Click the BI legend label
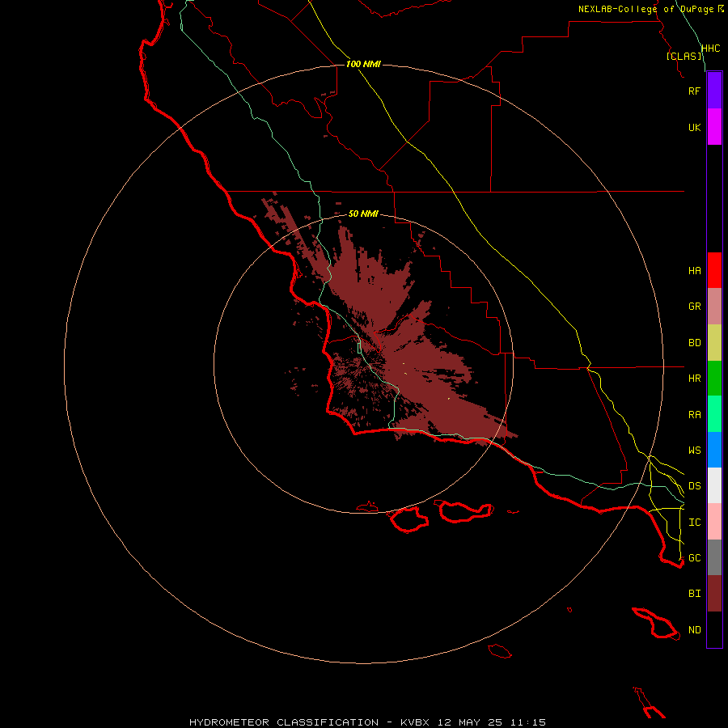 694,594
